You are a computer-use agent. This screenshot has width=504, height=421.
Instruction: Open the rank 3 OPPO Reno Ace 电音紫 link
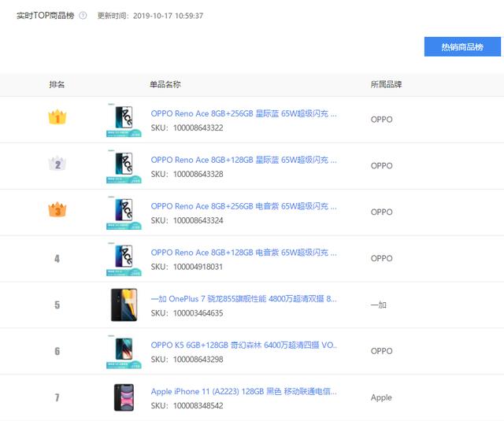click(x=243, y=206)
